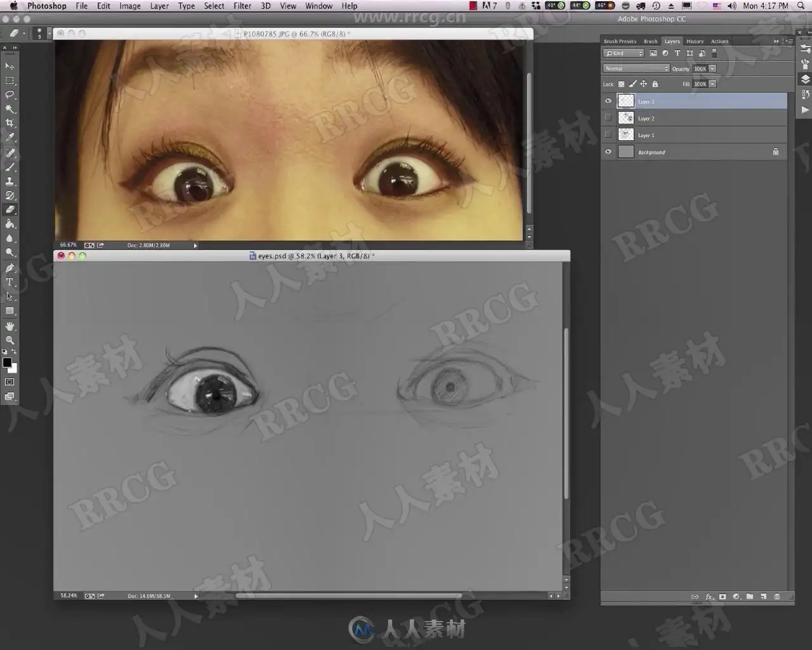
Task: Select the Zoom tool
Action: [x=10, y=340]
